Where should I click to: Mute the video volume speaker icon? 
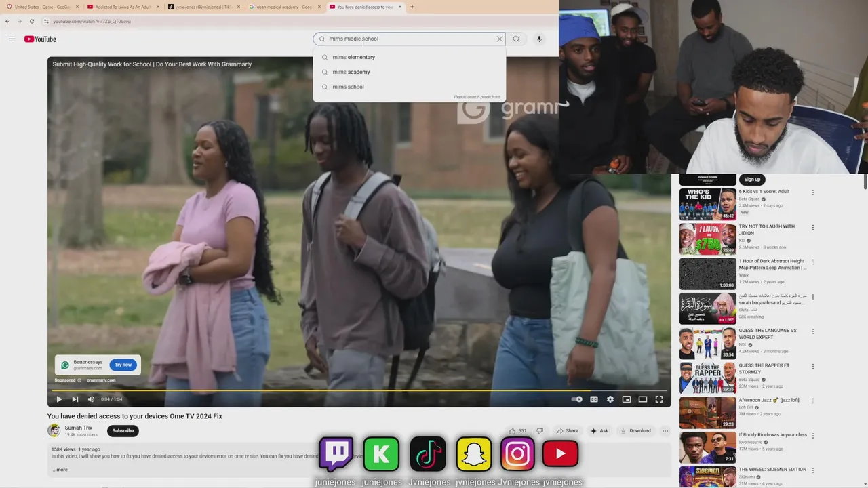point(91,399)
